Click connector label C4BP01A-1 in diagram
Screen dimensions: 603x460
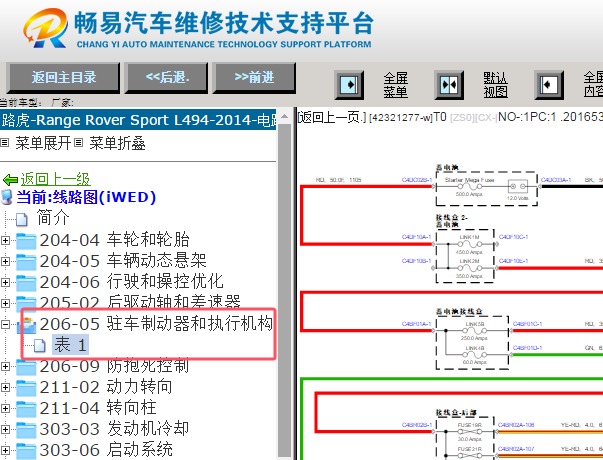417,324
